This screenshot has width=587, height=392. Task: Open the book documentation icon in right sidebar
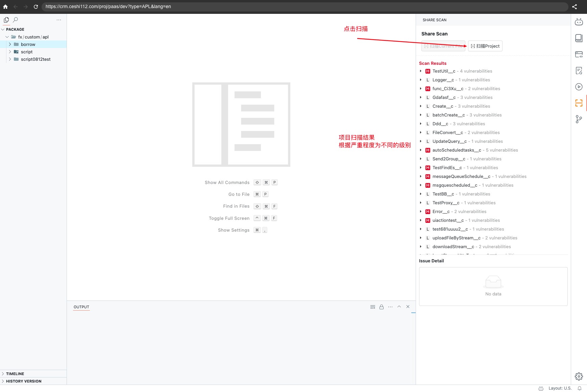pyautogui.click(x=579, y=38)
